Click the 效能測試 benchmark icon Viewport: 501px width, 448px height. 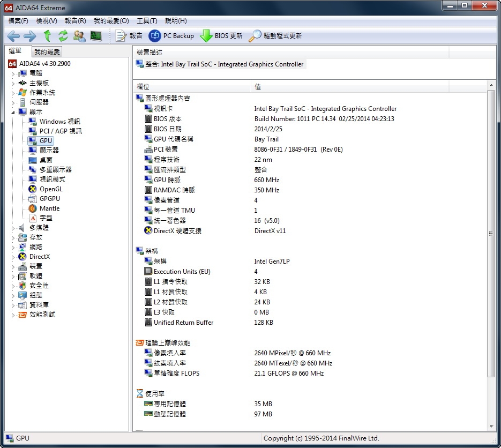pyautogui.click(x=23, y=315)
